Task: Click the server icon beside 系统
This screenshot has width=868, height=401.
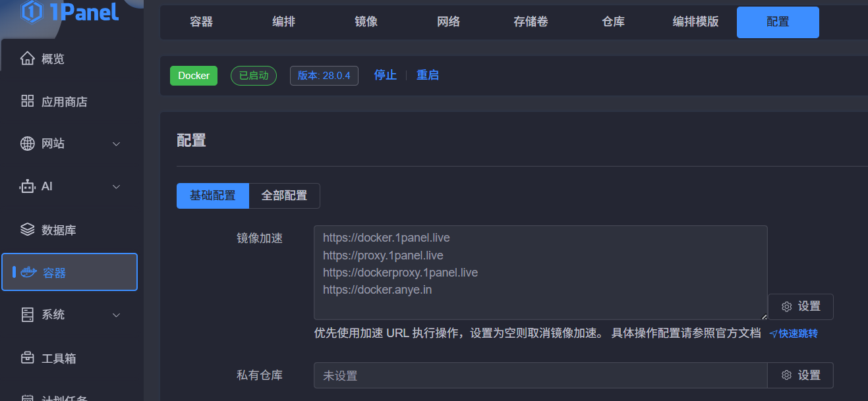Action: pyautogui.click(x=27, y=315)
